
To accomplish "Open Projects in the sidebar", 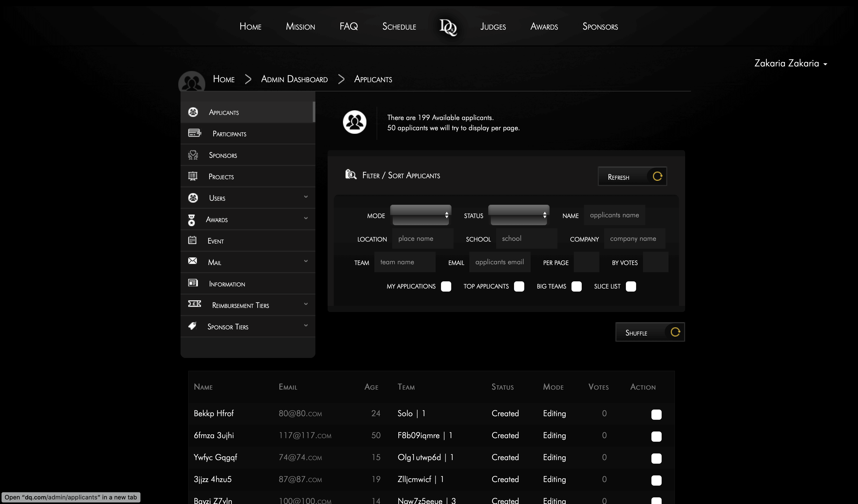I will pyautogui.click(x=248, y=176).
